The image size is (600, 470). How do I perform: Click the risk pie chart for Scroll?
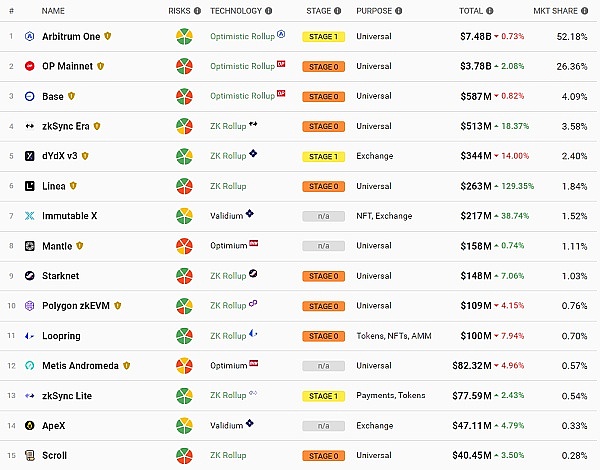184,456
